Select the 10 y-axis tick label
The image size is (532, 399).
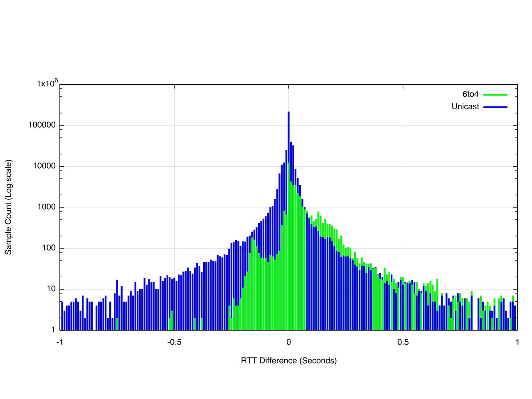pos(51,289)
